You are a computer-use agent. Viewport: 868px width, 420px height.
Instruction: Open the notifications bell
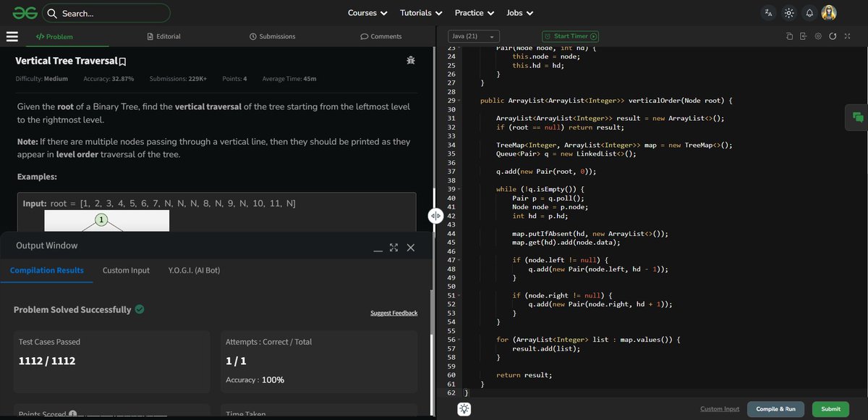809,13
